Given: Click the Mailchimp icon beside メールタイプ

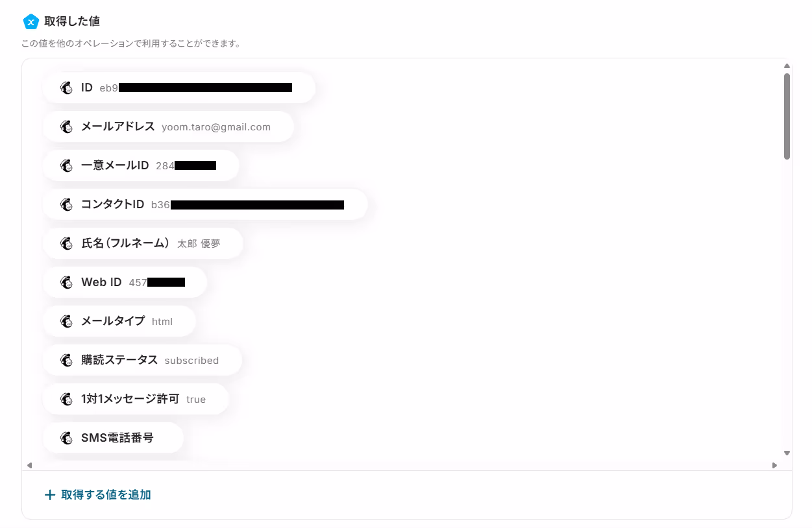Looking at the screenshot, I should pos(66,321).
